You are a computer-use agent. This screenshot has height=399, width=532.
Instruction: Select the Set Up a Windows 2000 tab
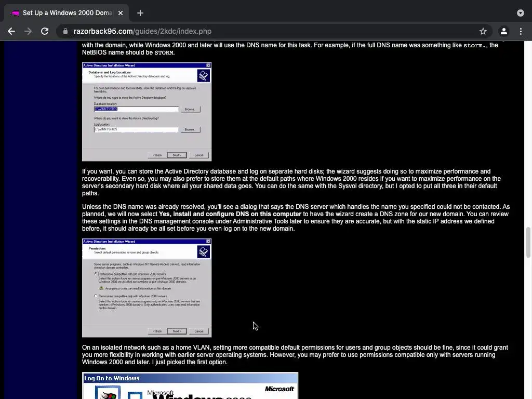66,13
